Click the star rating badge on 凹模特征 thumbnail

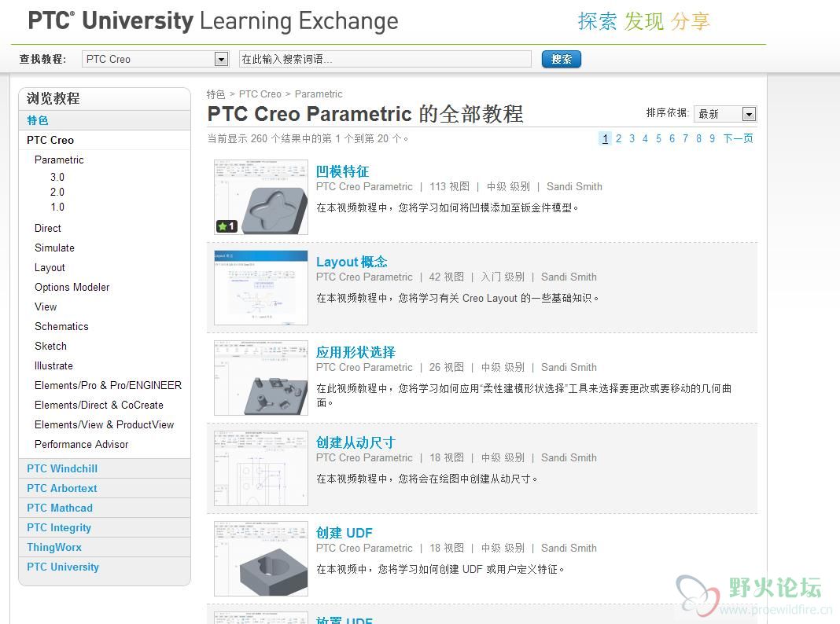226,226
